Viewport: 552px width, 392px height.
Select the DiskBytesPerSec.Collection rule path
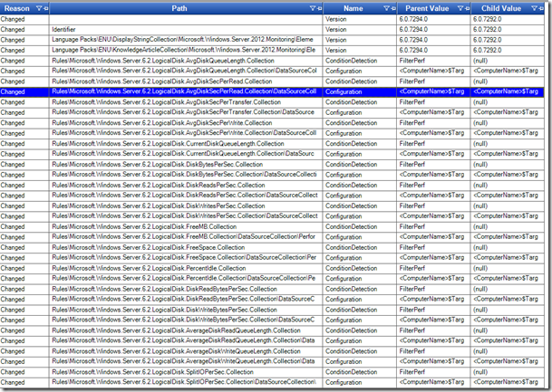[186, 164]
